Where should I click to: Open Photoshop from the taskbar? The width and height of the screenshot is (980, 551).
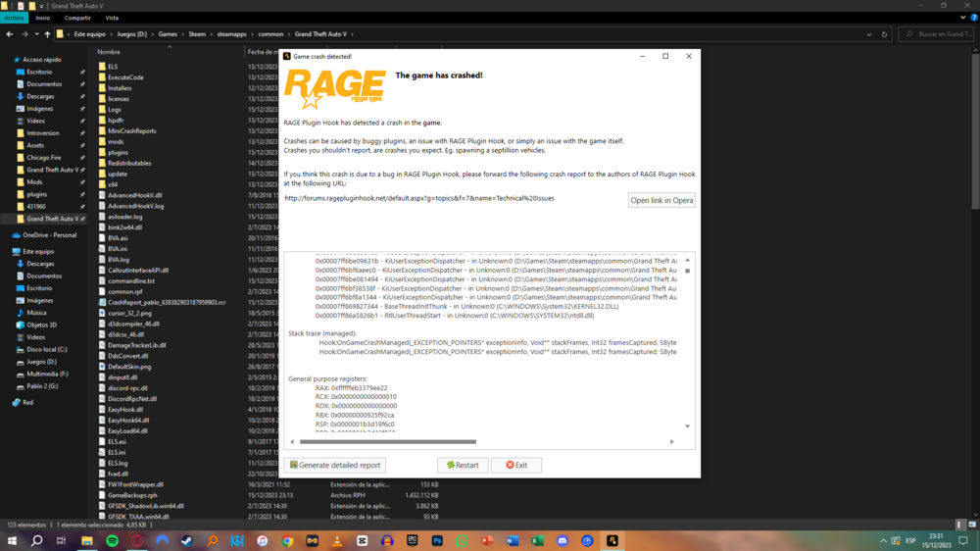tap(437, 540)
